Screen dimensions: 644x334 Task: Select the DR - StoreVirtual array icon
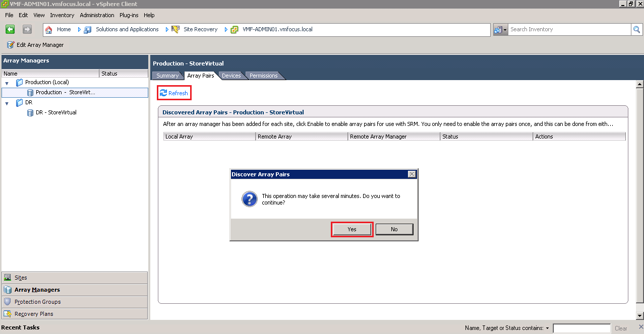click(30, 112)
